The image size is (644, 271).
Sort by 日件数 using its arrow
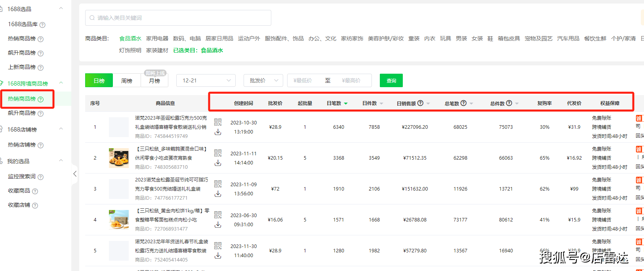pyautogui.click(x=381, y=103)
